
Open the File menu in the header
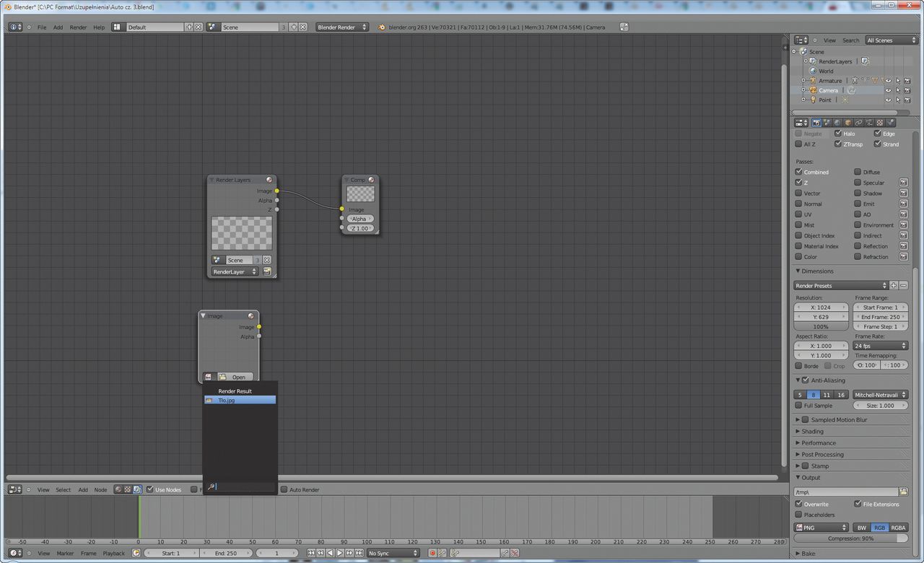[42, 27]
